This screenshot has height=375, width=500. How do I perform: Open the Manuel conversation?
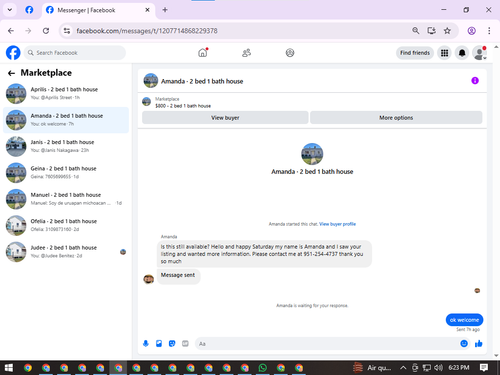click(x=66, y=199)
